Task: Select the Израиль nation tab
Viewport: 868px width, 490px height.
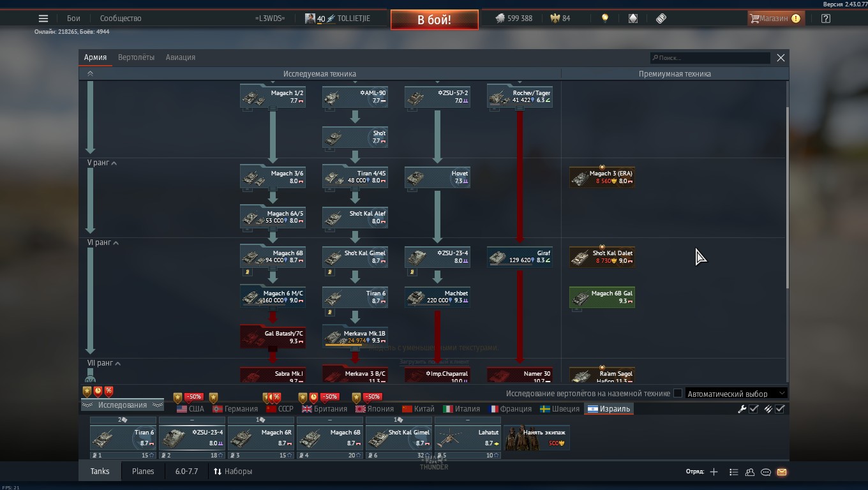Action: [x=609, y=409]
